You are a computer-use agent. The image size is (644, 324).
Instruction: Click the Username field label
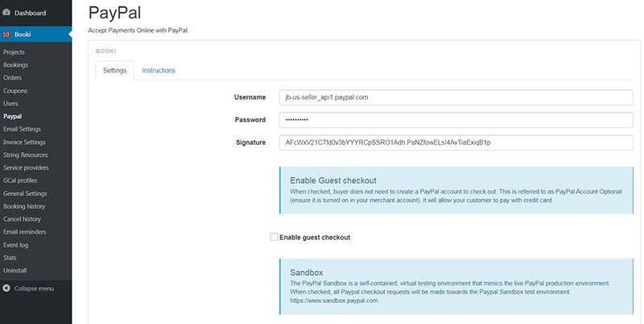click(x=250, y=97)
